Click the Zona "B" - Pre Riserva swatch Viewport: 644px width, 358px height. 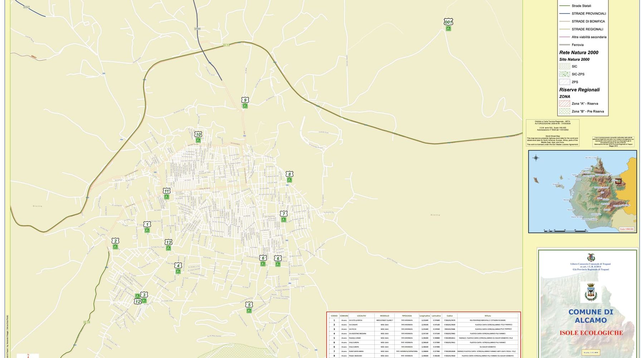[x=565, y=111]
